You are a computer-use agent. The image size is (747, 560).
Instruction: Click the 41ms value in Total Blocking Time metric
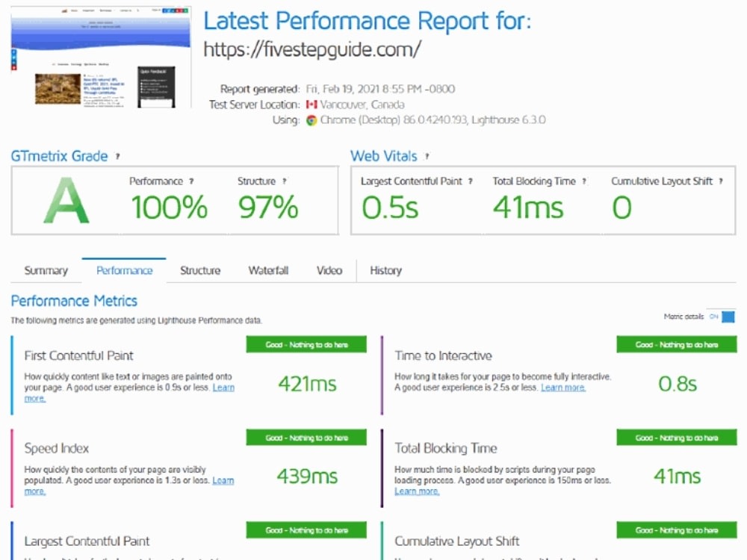coord(678,476)
